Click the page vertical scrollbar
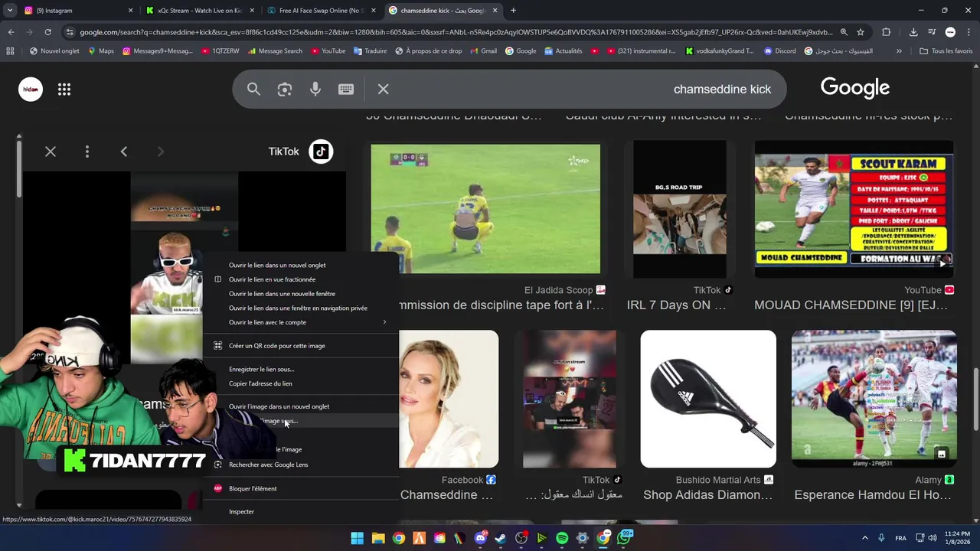The image size is (980, 551). [x=975, y=398]
